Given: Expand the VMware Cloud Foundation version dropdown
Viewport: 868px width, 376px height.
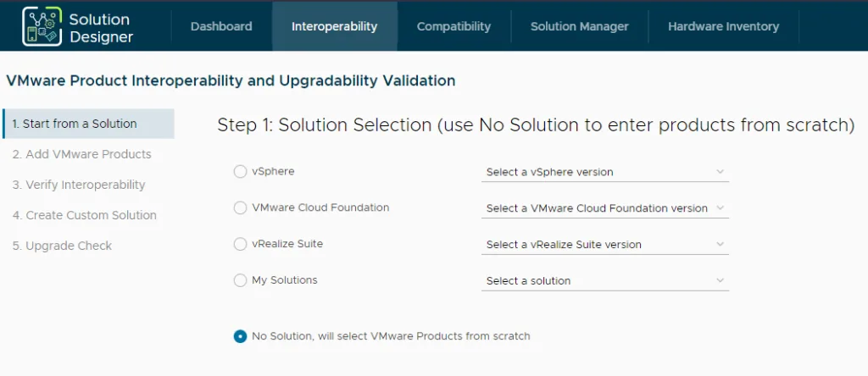Looking at the screenshot, I should tap(605, 208).
